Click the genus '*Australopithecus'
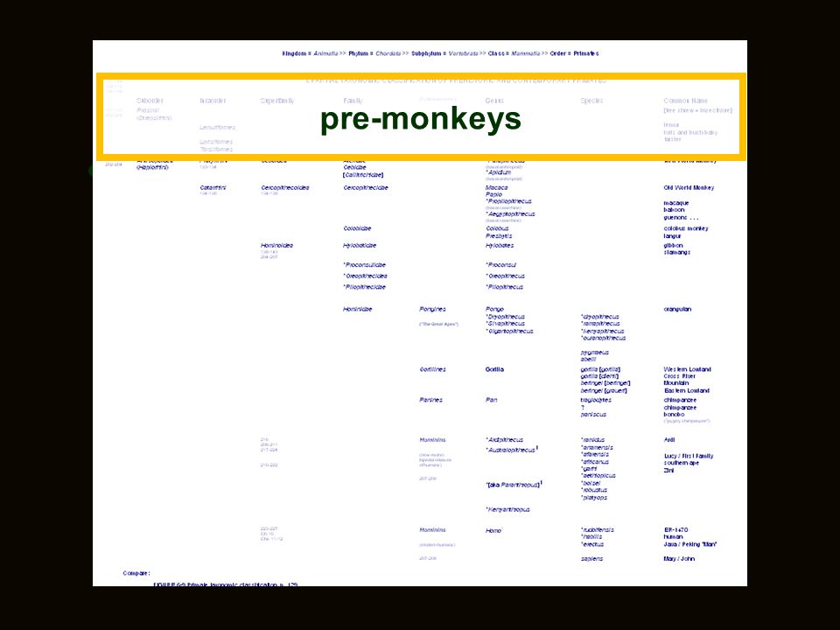 (x=510, y=450)
